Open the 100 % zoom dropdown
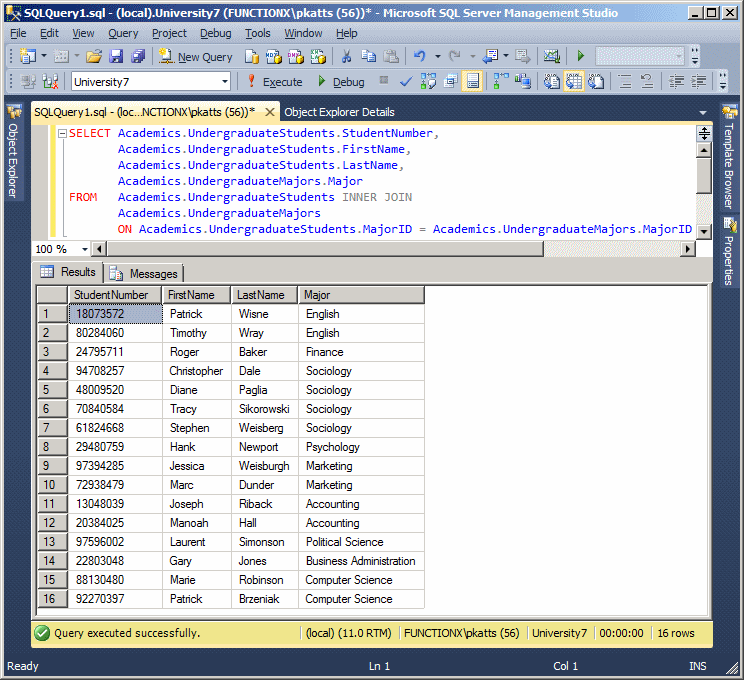 click(84, 249)
